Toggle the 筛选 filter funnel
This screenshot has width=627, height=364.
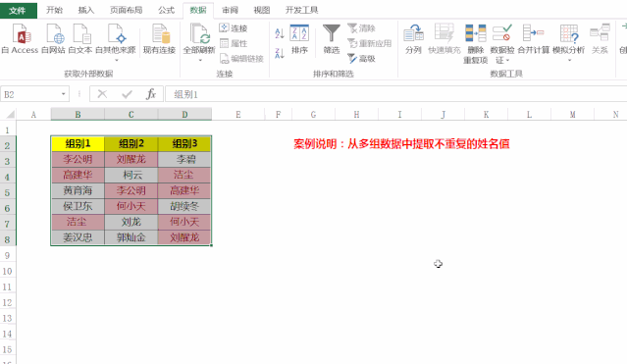332,39
